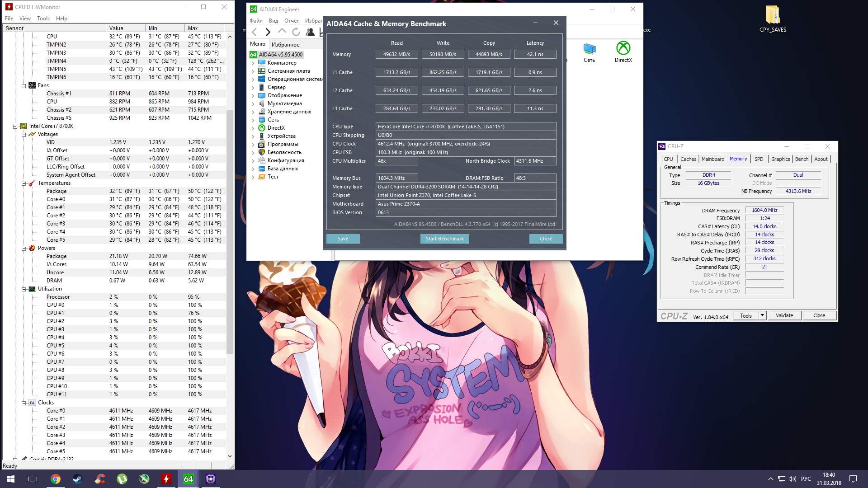Open Steam from the taskbar
This screenshot has height=488, width=868.
(x=78, y=479)
